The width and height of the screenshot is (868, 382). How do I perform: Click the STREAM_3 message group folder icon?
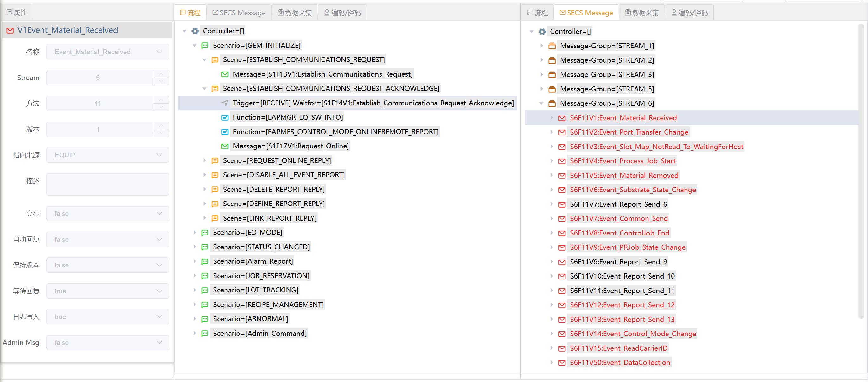(552, 75)
